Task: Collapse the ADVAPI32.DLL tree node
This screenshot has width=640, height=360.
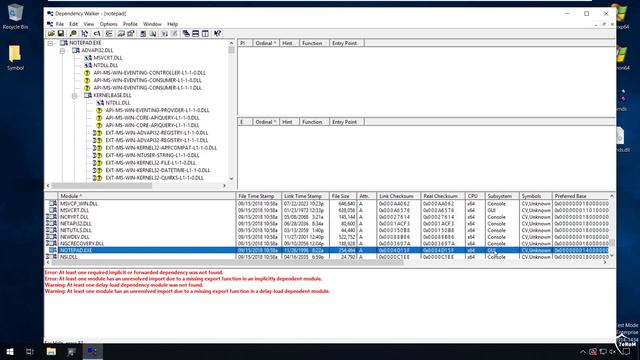Action: (62, 51)
